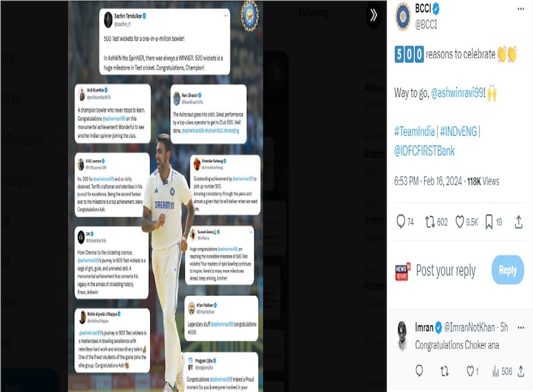This screenshot has width=533, height=392.
Task: Click the Post your reply field
Action: pyautogui.click(x=445, y=270)
